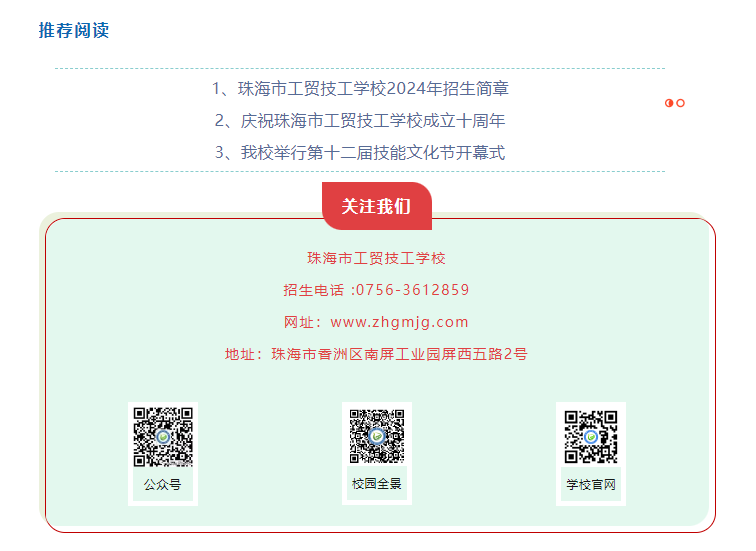
Task: Open the 2024年招生简章 article link
Action: (x=360, y=89)
